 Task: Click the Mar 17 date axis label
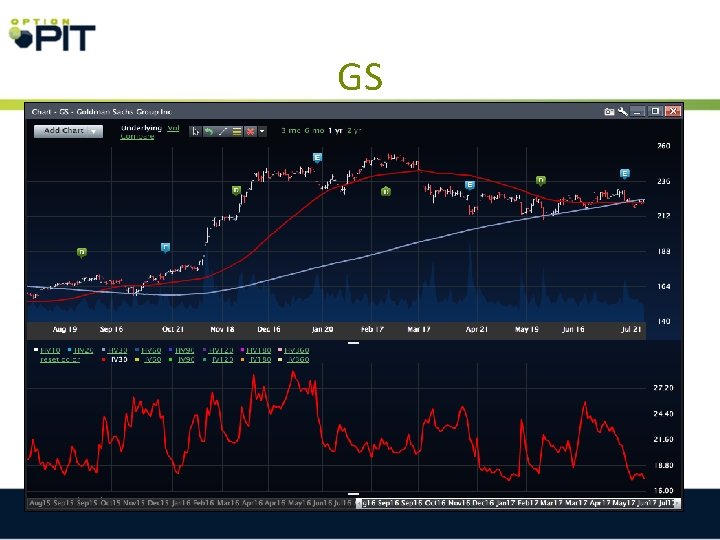point(419,329)
